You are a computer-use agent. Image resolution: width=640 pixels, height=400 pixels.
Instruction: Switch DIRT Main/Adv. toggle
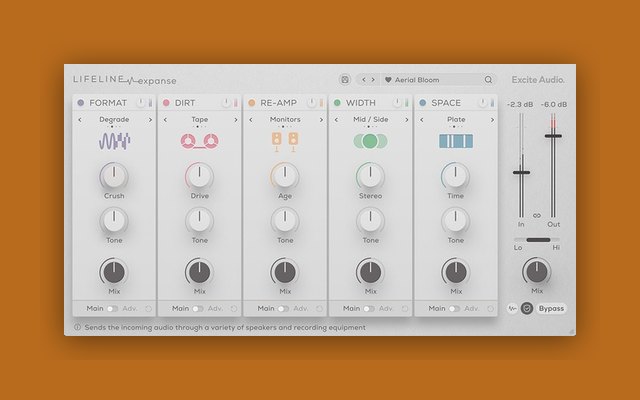click(198, 309)
